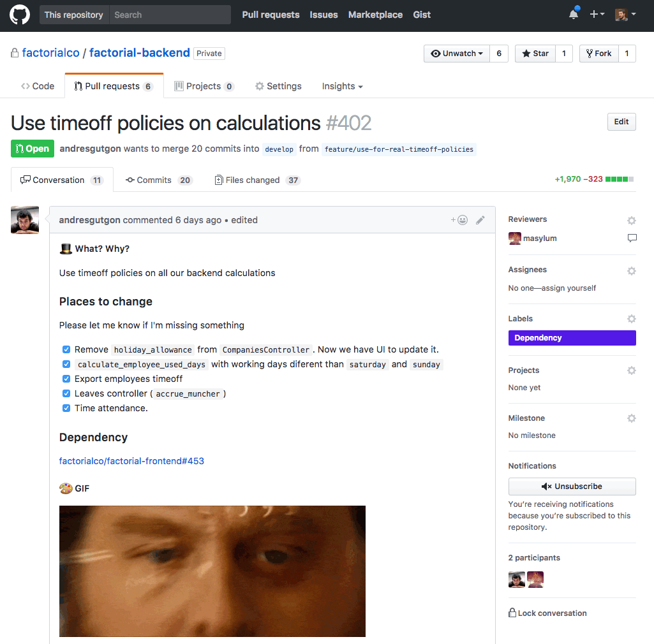View watchers count 6
This screenshot has width=654, height=644.
pos(499,54)
